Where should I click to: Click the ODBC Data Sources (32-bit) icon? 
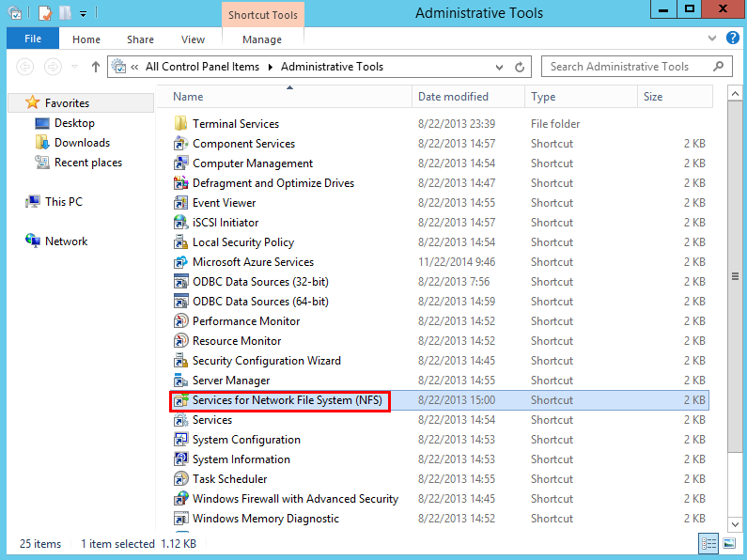[180, 282]
